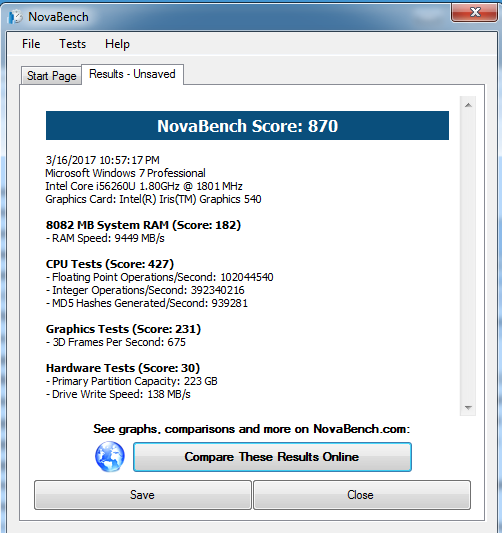Click the globe icon beside Compare button

(109, 457)
